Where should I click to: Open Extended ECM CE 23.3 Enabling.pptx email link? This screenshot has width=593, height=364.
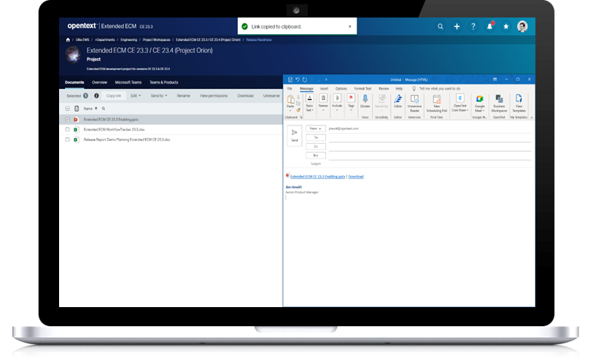click(x=318, y=177)
